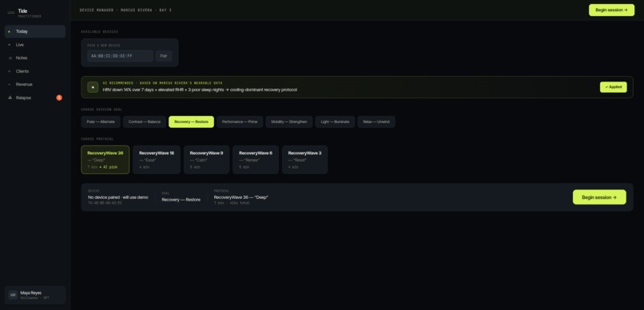Focus the device MAC address field

120,56
